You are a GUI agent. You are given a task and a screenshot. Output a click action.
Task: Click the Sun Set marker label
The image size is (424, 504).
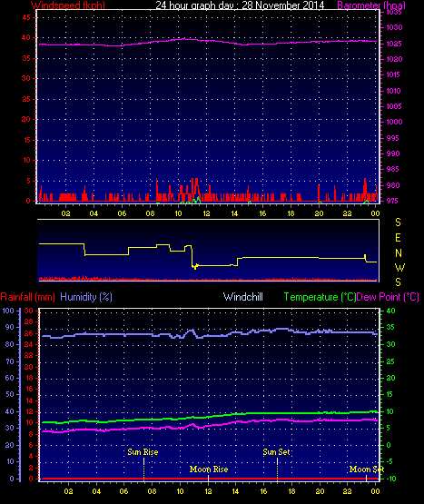(276, 452)
